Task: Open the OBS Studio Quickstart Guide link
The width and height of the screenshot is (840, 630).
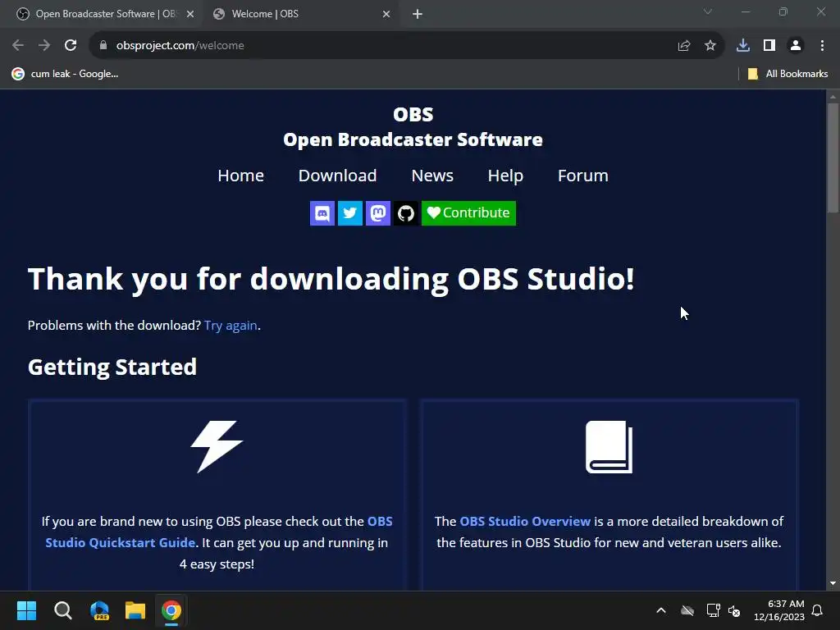Action: coord(218,532)
